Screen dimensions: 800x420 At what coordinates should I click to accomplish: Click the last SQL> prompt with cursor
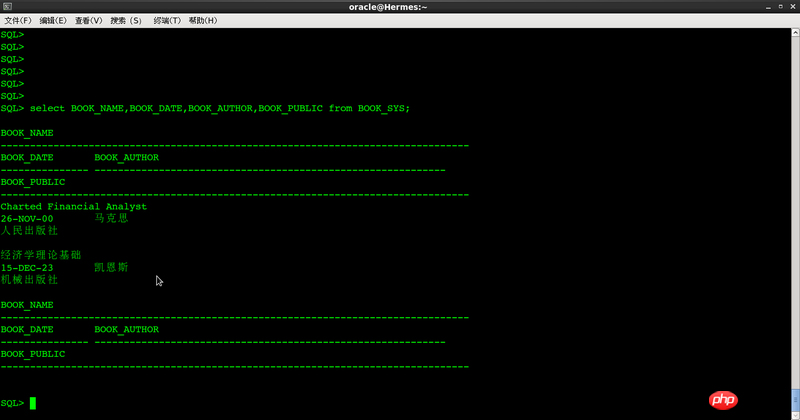[18, 403]
